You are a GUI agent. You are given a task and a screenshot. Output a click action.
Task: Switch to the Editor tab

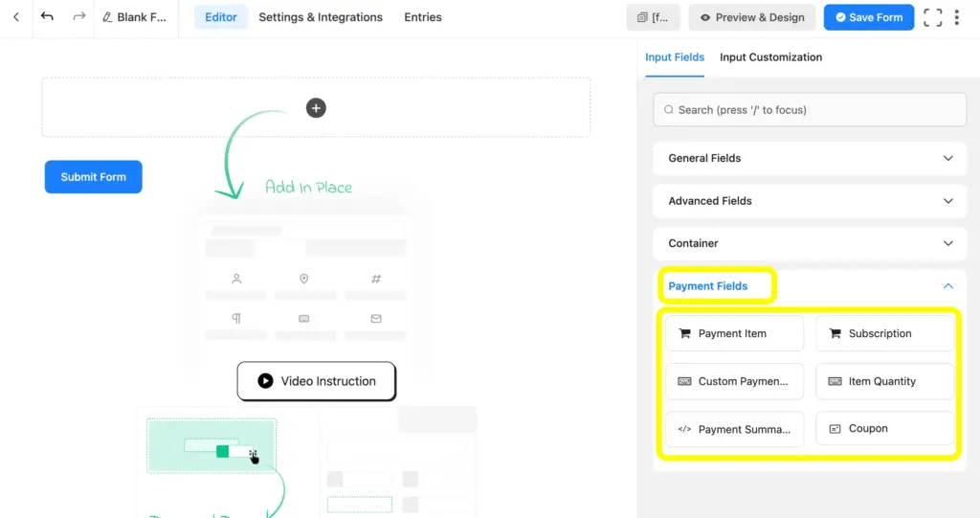(x=221, y=17)
